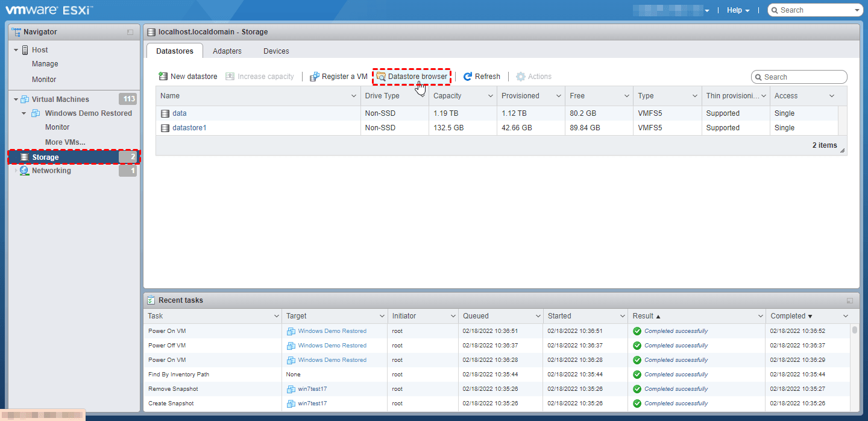Click the Networking globe icon
Screen dimensions: 868x421
pos(25,171)
